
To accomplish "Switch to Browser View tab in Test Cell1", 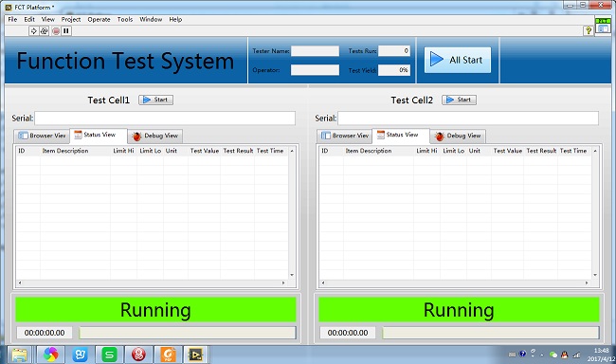I will point(42,136).
